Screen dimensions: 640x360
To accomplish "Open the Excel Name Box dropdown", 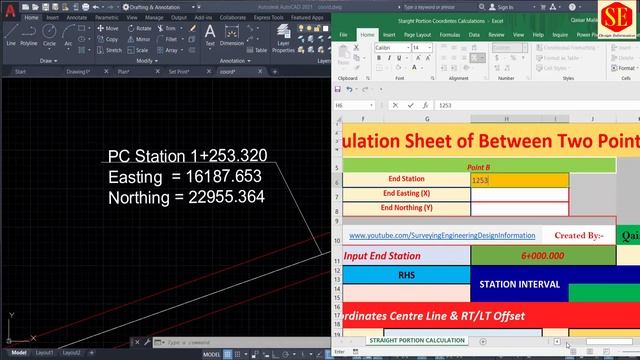I will 371,105.
